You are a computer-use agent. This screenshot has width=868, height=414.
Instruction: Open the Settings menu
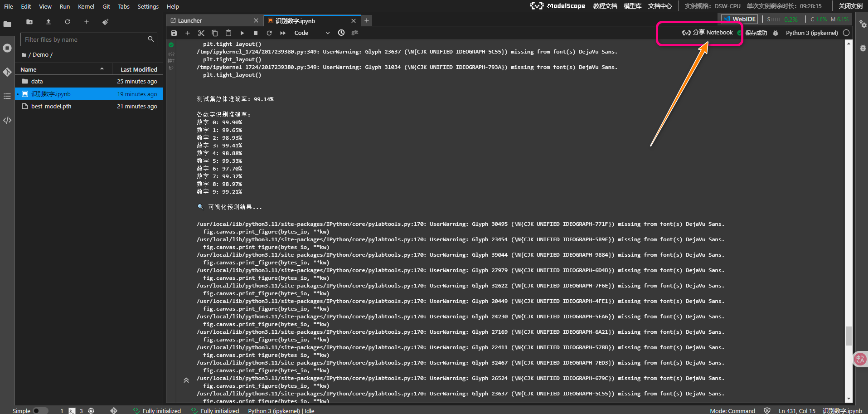point(148,6)
